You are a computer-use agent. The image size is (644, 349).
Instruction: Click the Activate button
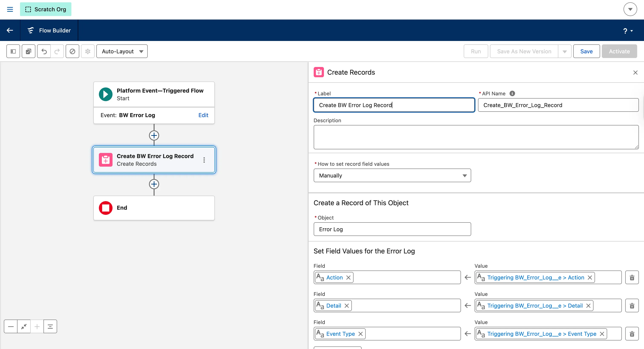point(619,51)
